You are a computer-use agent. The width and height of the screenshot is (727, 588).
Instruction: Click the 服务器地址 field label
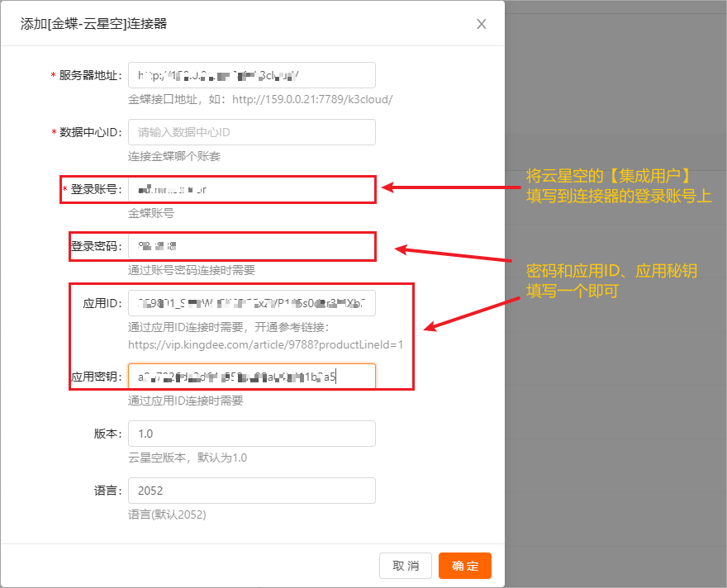pyautogui.click(x=90, y=75)
